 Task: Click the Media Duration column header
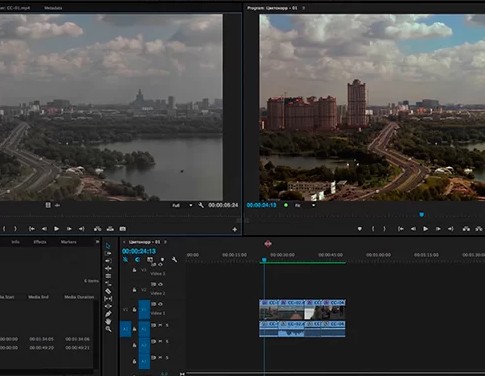79,297
